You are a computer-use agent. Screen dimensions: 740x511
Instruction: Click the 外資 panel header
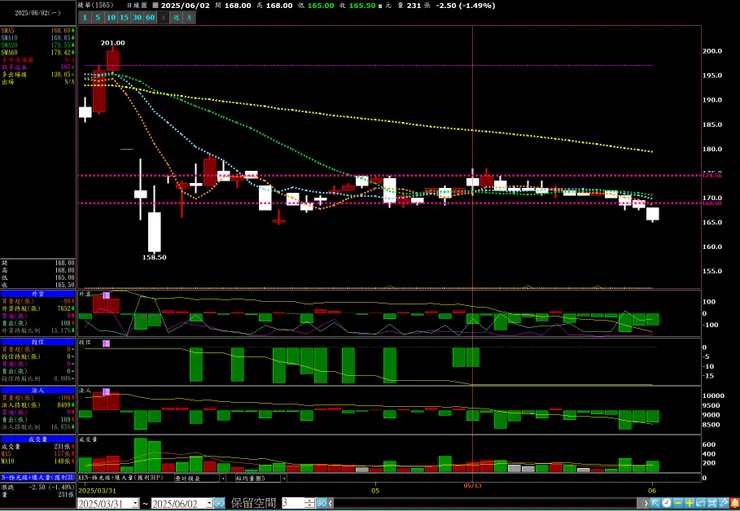(x=38, y=293)
